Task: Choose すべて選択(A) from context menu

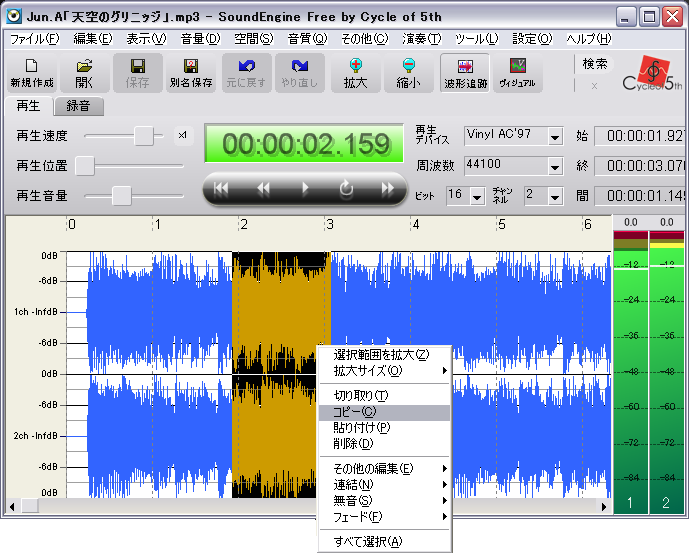Action: [x=384, y=542]
